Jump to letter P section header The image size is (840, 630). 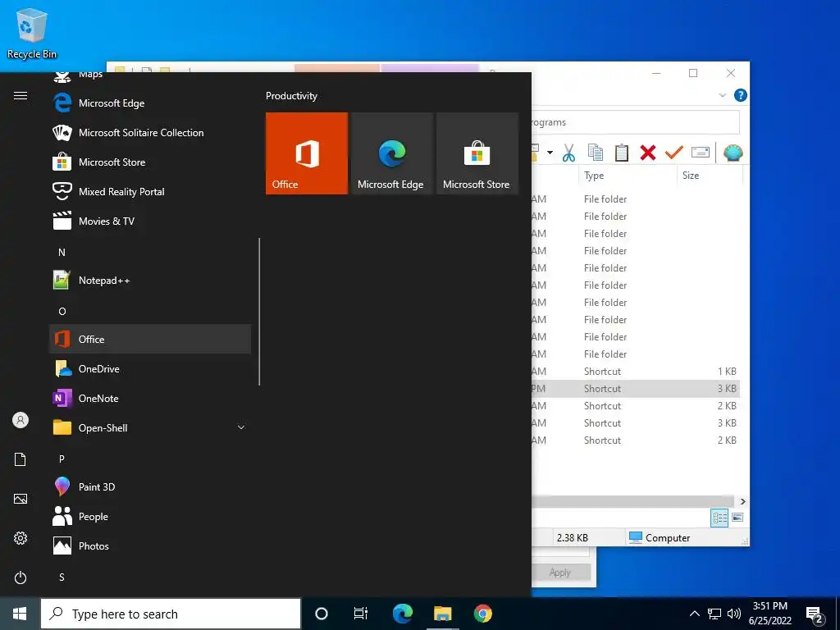pos(62,459)
